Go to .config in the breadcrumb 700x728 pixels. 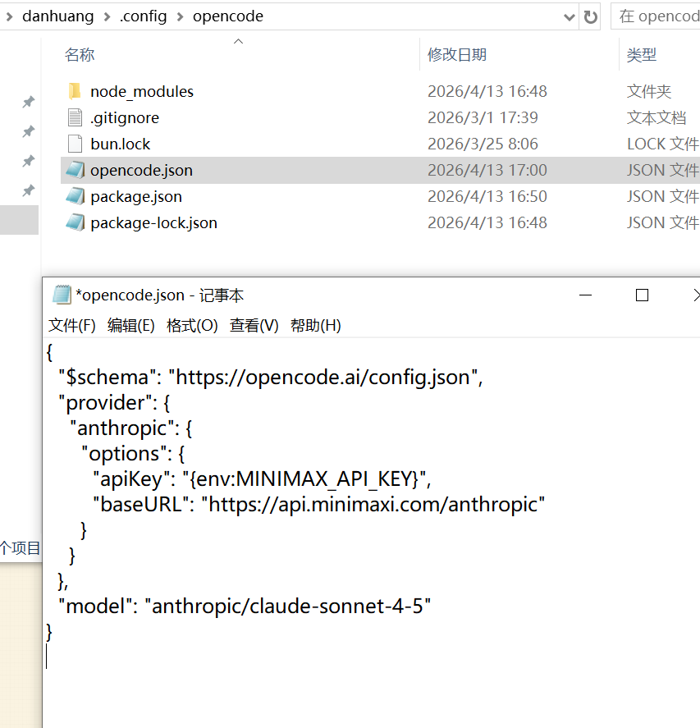(143, 16)
